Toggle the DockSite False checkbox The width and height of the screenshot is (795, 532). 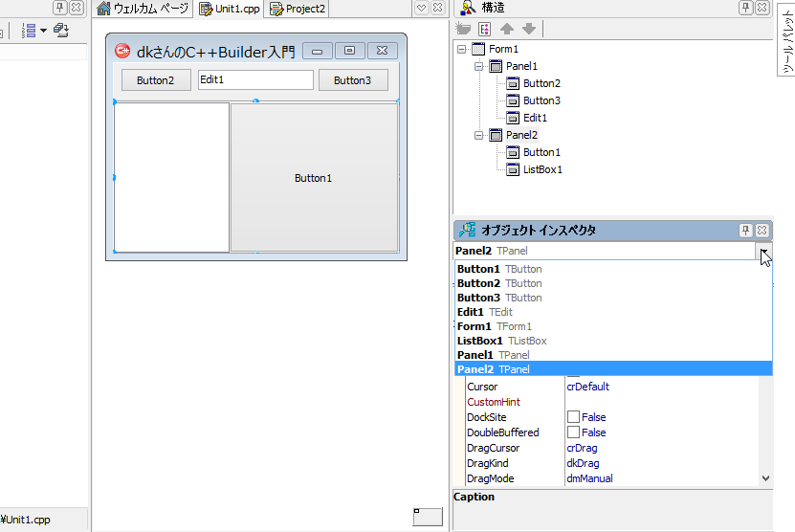573,417
